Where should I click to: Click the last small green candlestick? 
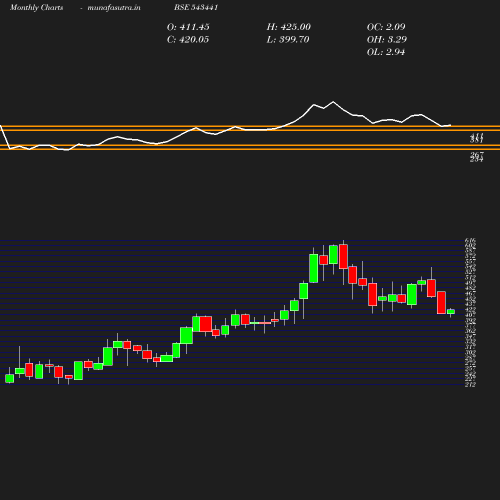click(x=451, y=312)
